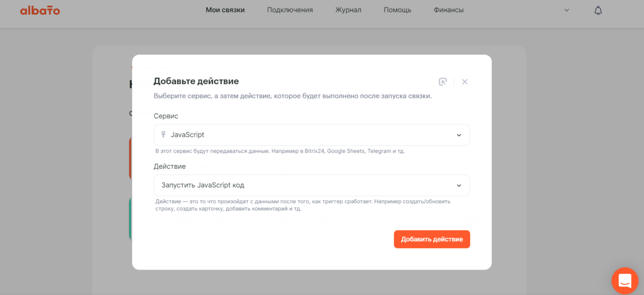Click the pop-out icon in the dialog header
The width and height of the screenshot is (644, 295).
(443, 82)
